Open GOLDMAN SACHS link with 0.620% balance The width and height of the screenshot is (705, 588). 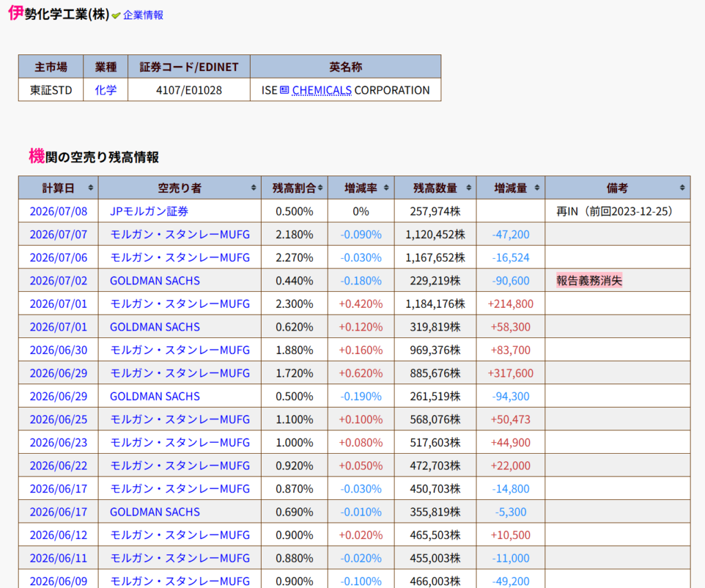[155, 327]
